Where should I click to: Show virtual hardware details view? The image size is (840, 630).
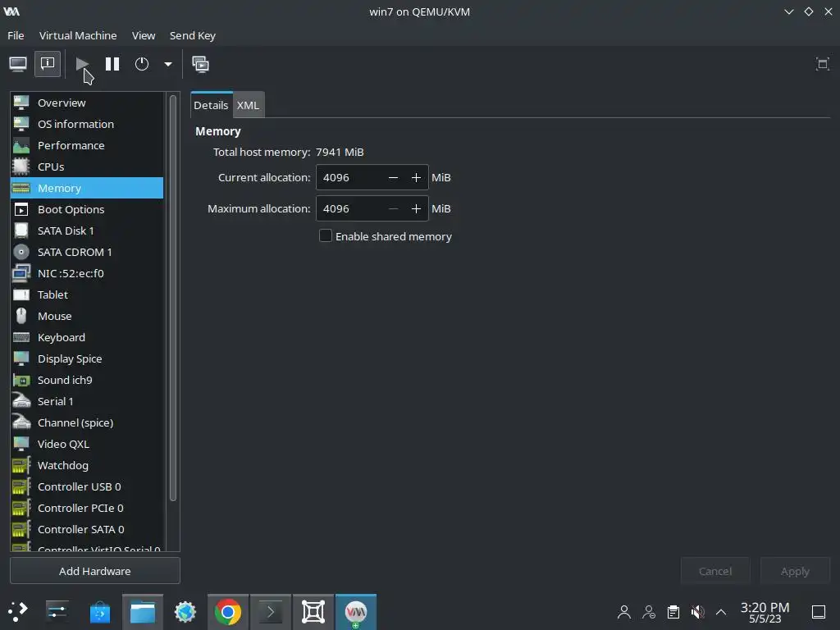pos(48,64)
